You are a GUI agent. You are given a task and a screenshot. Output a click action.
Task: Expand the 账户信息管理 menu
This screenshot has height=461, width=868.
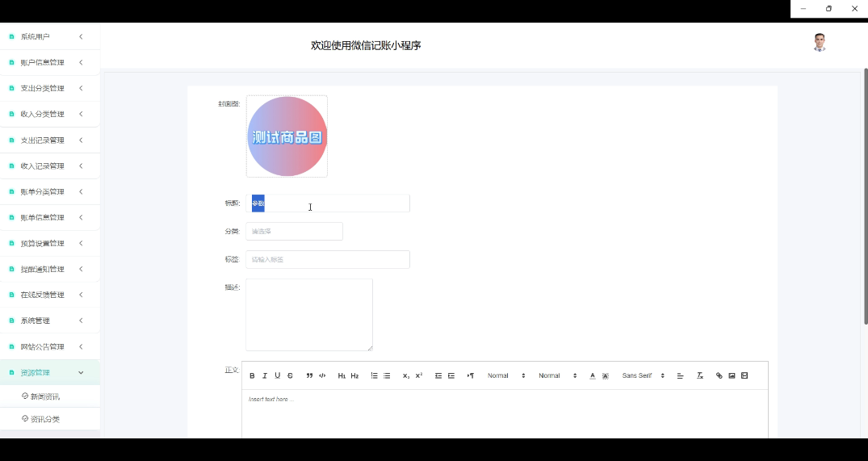[50, 62]
